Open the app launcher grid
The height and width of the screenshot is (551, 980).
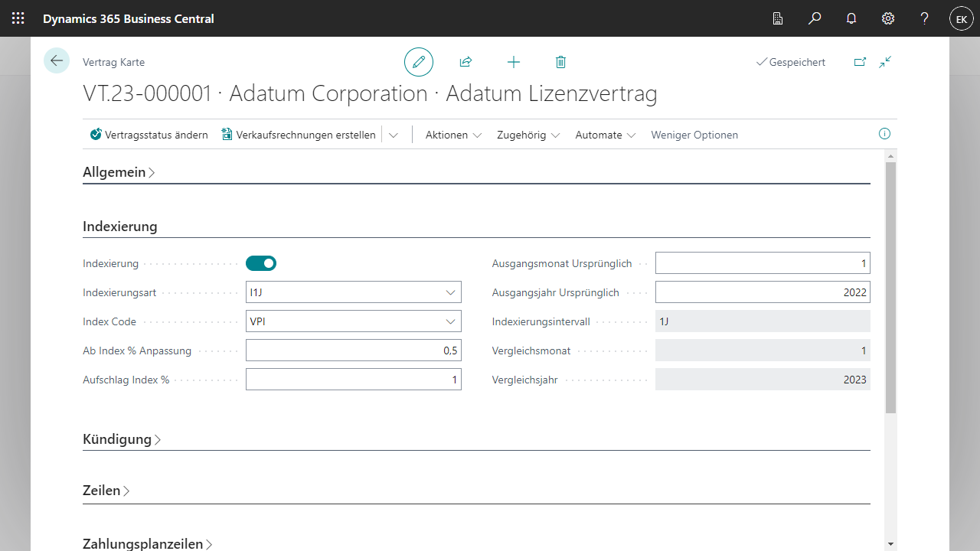pyautogui.click(x=18, y=18)
